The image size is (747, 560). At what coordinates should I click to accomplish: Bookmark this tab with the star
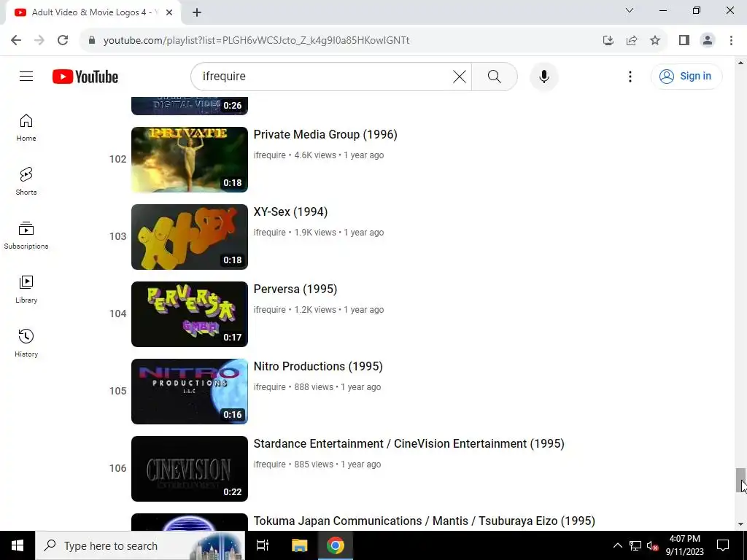[655, 40]
